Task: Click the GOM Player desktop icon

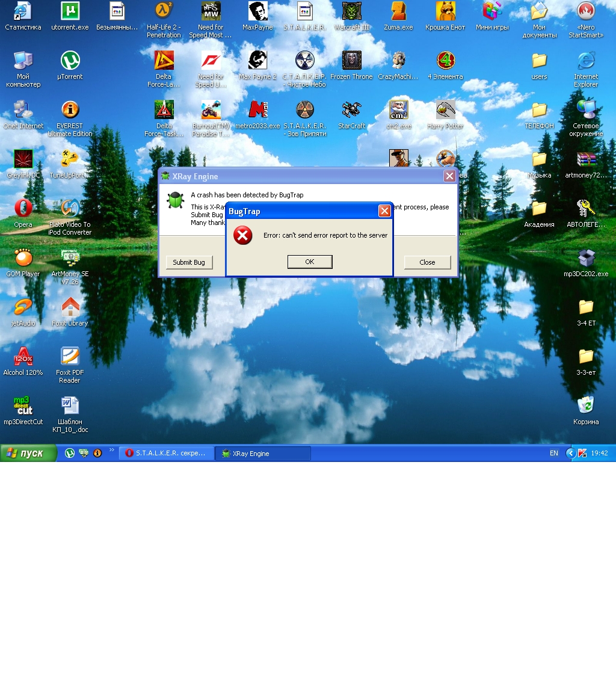Action: pyautogui.click(x=23, y=263)
